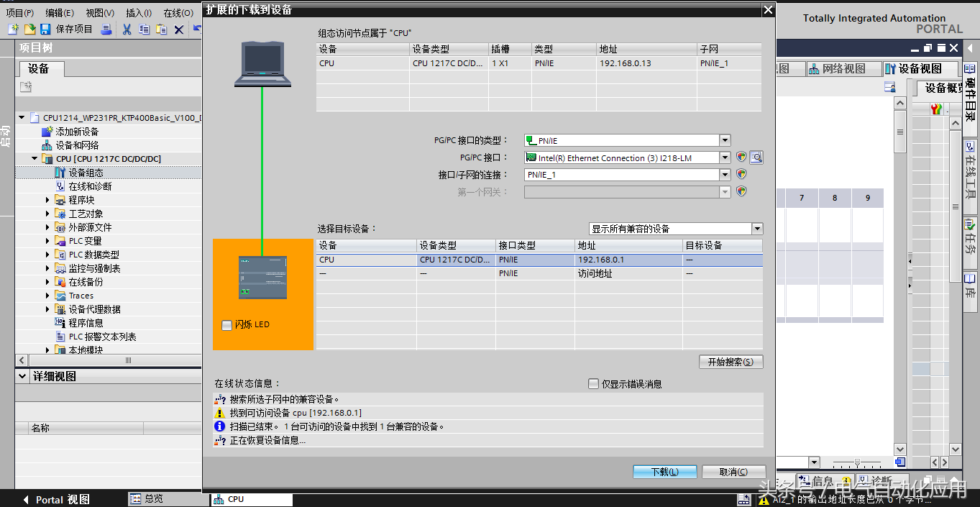Click the laptop PG/PC image

(262, 64)
